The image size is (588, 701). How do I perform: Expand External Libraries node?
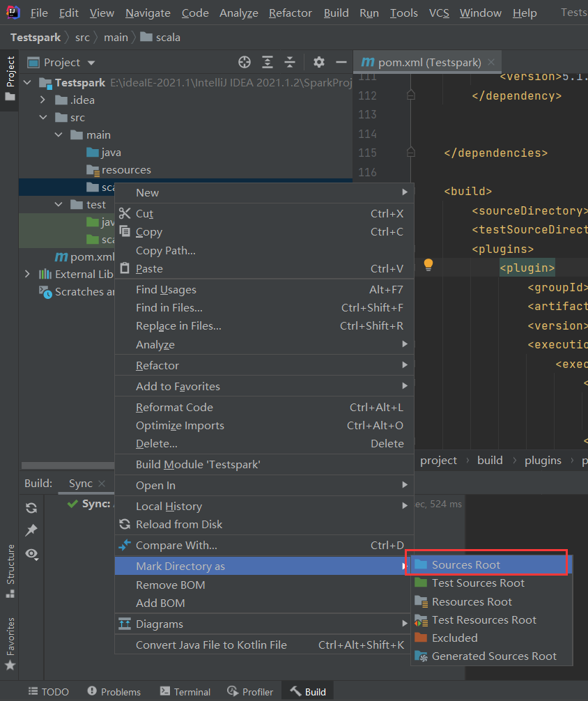point(28,274)
